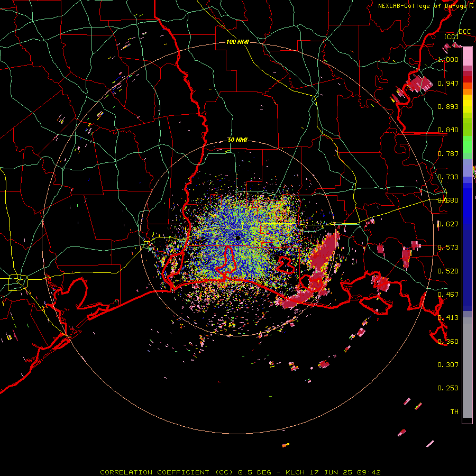
Task: Click the 100 NMI range ring label
Action: (237, 42)
